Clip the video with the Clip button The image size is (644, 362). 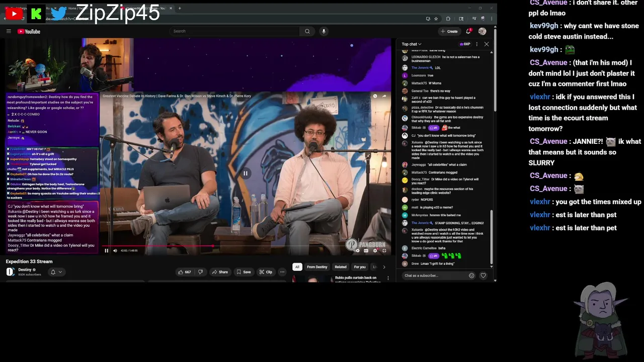click(x=266, y=272)
